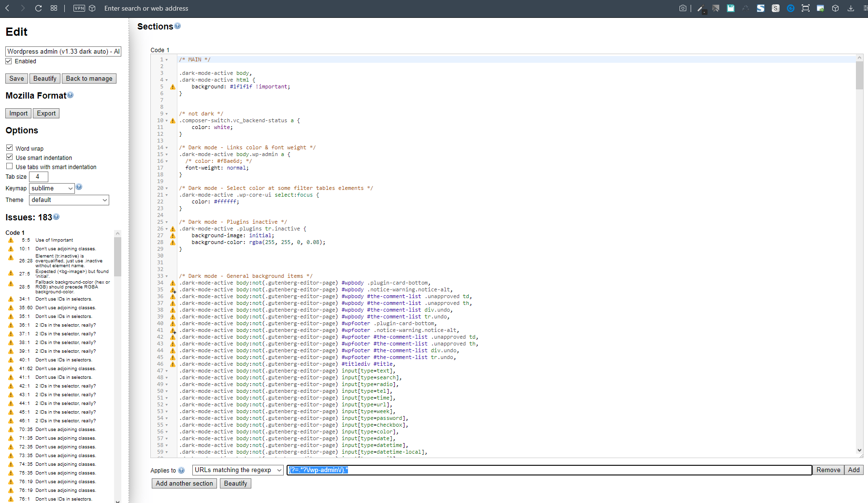Expand the Theme default dropdown
Viewport: 868px width, 503px height.
(69, 200)
